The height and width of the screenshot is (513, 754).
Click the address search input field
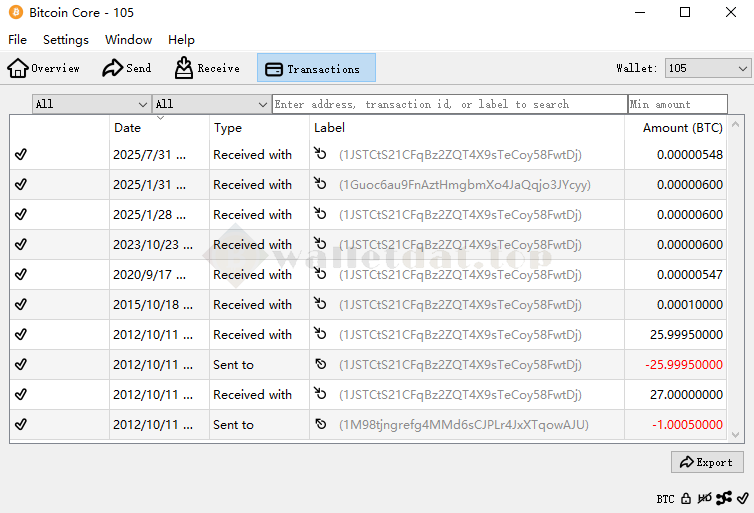click(449, 104)
